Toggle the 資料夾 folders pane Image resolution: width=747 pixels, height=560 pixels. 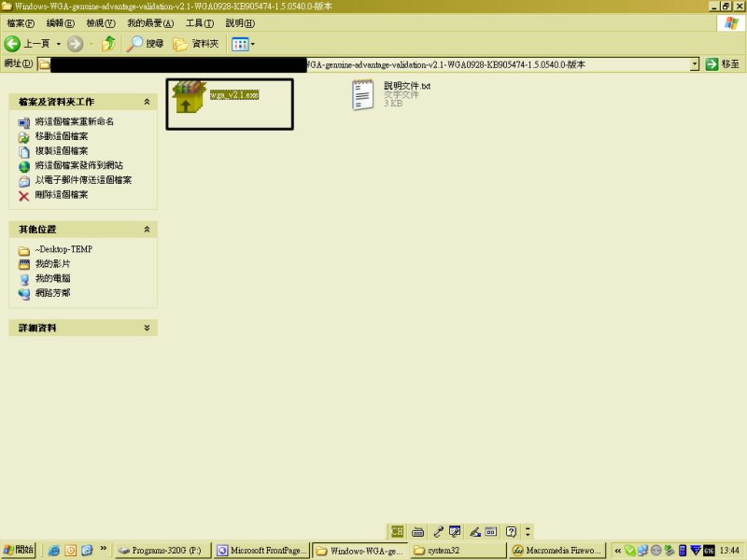click(196, 44)
